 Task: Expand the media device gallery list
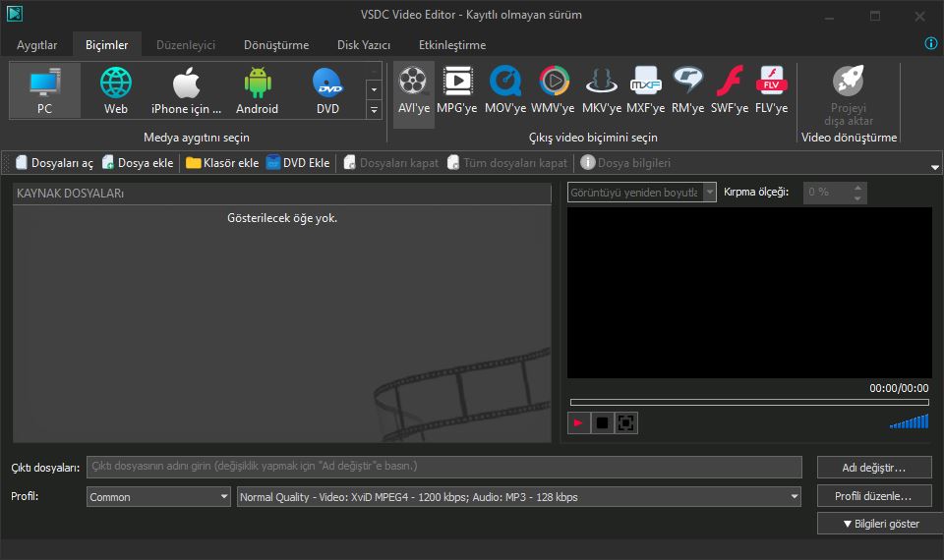pos(374,109)
